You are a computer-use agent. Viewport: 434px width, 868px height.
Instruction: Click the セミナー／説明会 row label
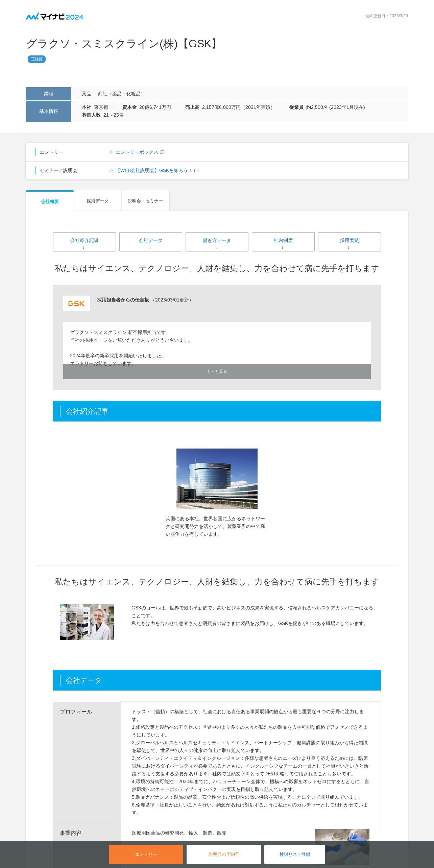pos(58,170)
